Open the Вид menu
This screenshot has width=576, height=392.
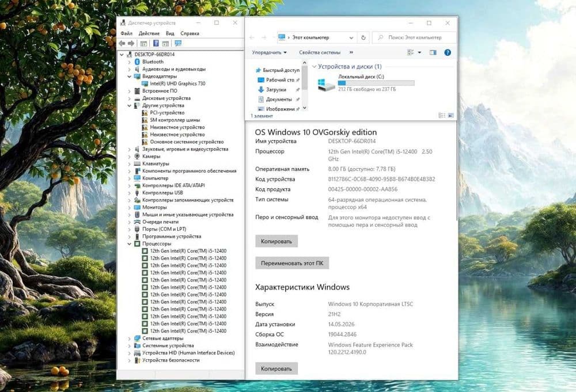[x=170, y=33]
